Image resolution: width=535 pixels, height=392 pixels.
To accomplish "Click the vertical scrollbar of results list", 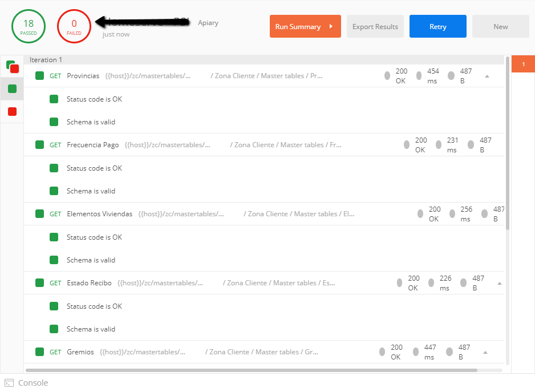I will (508, 143).
